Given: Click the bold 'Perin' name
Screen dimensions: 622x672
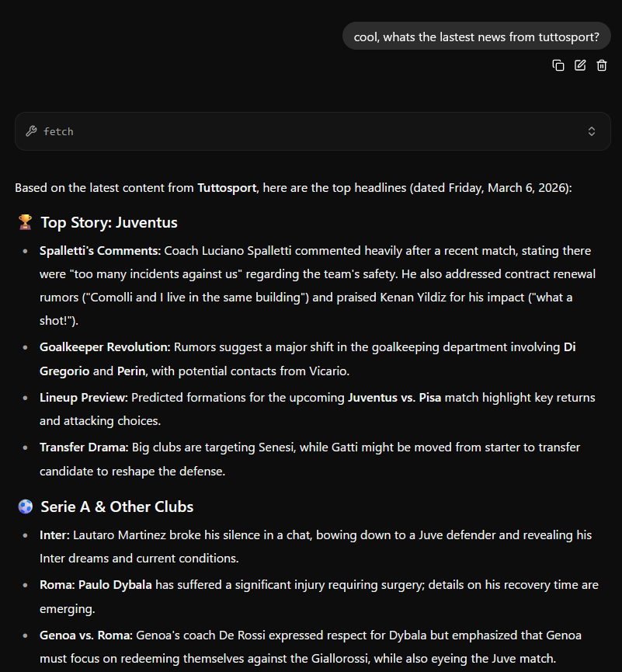Looking at the screenshot, I should [x=131, y=371].
